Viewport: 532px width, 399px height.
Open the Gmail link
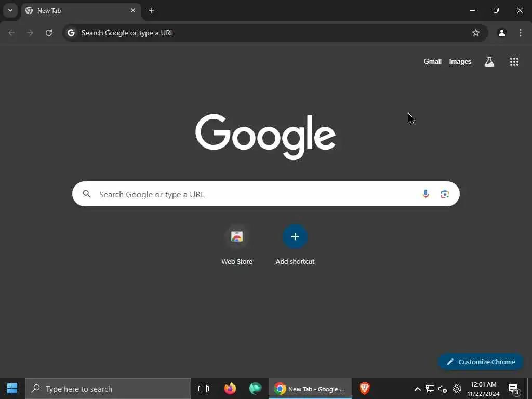[x=433, y=61]
